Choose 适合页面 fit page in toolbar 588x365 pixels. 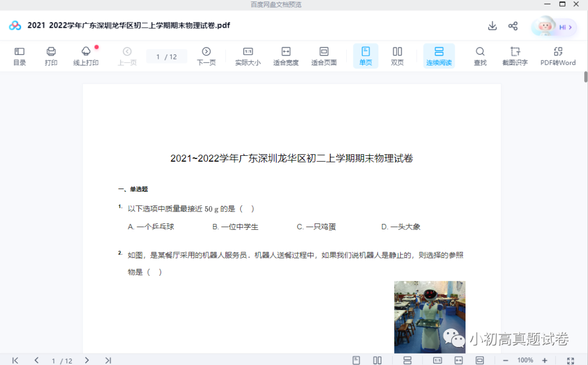tap(324, 56)
